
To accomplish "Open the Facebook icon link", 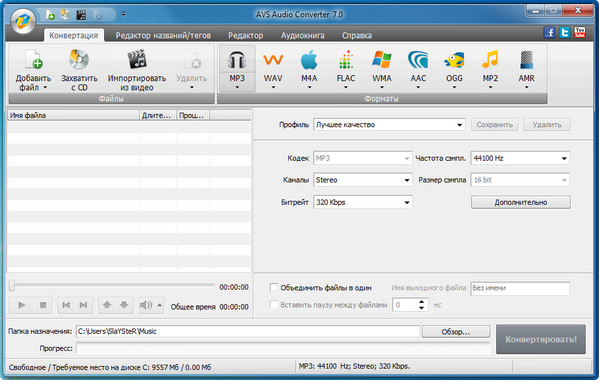I will click(x=550, y=32).
